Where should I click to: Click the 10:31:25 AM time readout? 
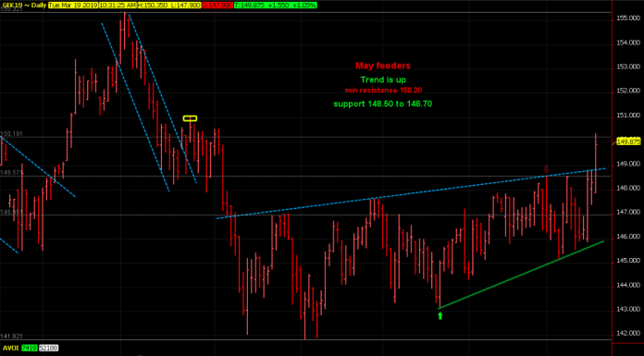(118, 6)
